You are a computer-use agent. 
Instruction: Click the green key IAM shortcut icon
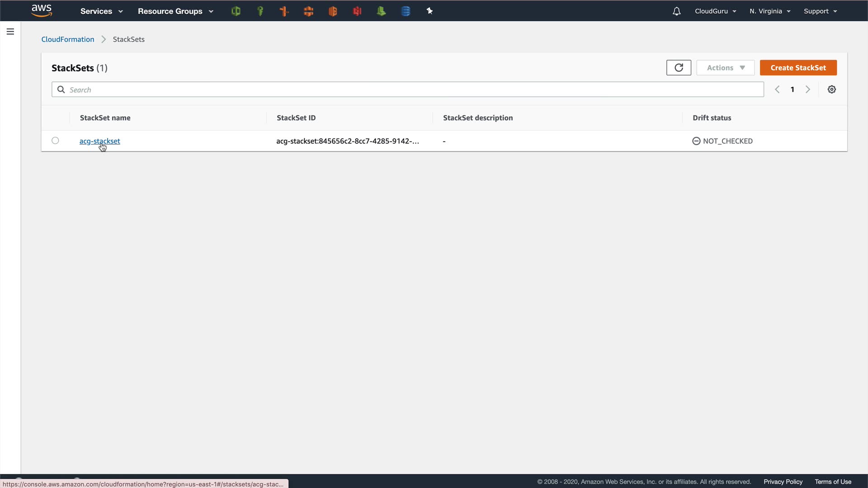pos(260,11)
